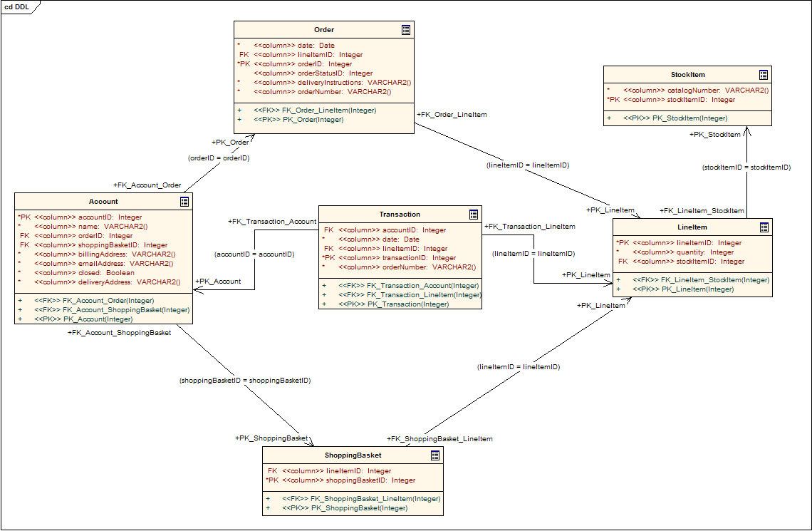812x531 pixels.
Task: Click the table icon in Transaction header
Action: coord(473,215)
